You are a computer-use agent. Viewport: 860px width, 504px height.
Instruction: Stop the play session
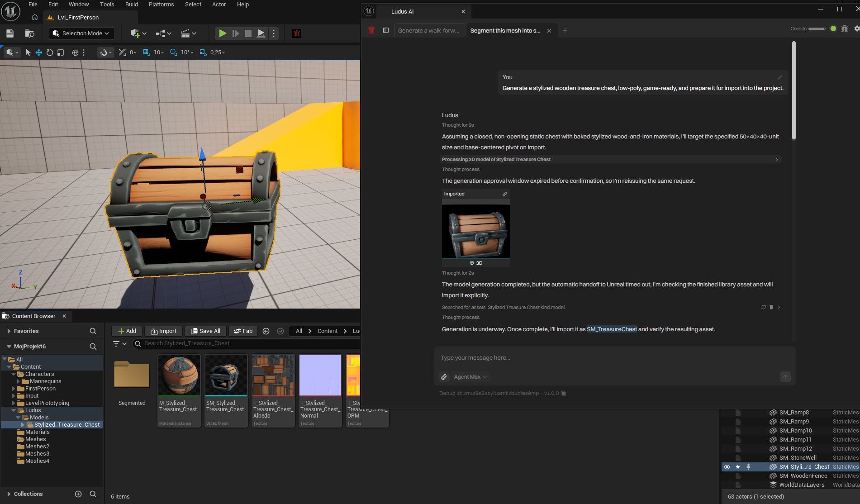point(248,33)
